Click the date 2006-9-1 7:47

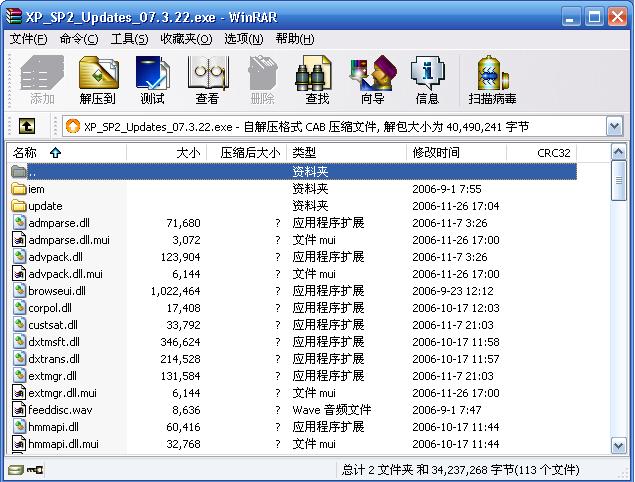447,410
